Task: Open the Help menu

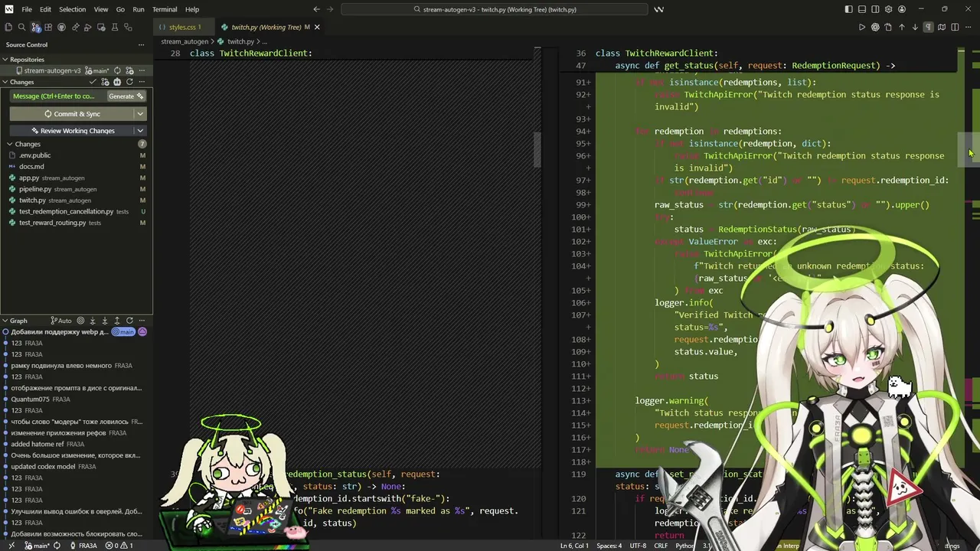Action: click(x=192, y=9)
